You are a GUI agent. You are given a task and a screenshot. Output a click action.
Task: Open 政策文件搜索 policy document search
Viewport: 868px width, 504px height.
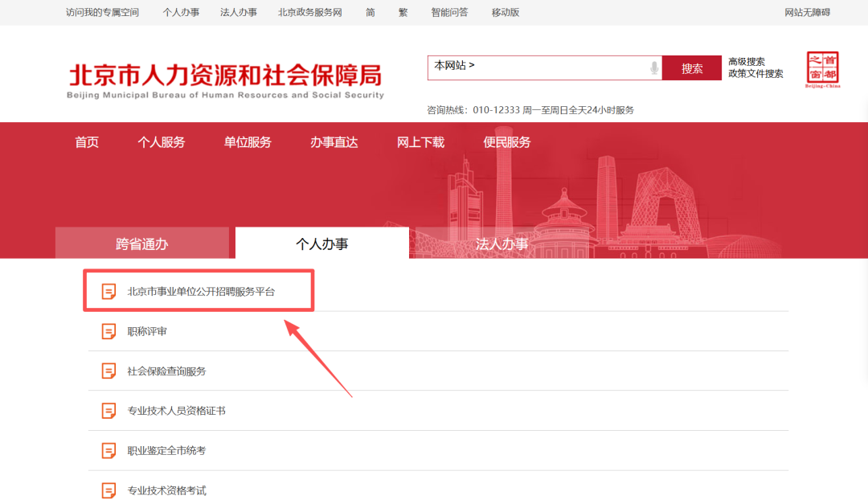(755, 74)
